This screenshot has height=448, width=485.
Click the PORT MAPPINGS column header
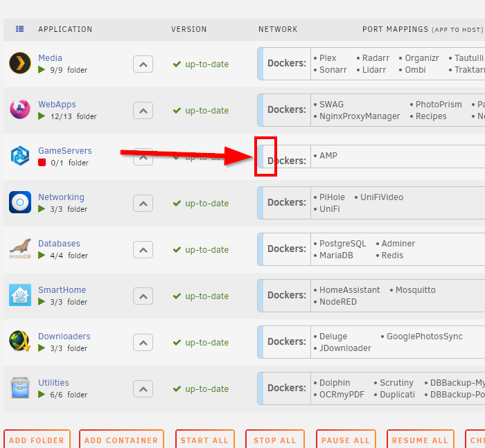click(423, 29)
